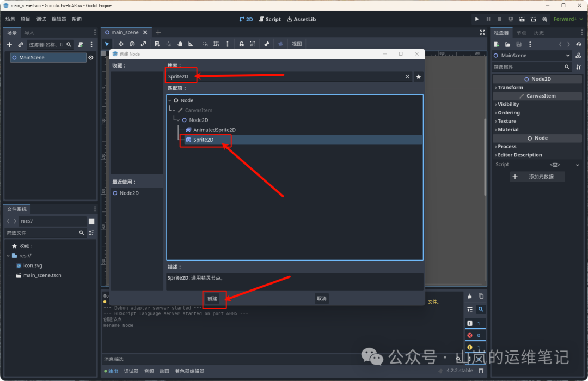588x381 pixels.
Task: Open Scene dock extra options menu
Action: 91,45
